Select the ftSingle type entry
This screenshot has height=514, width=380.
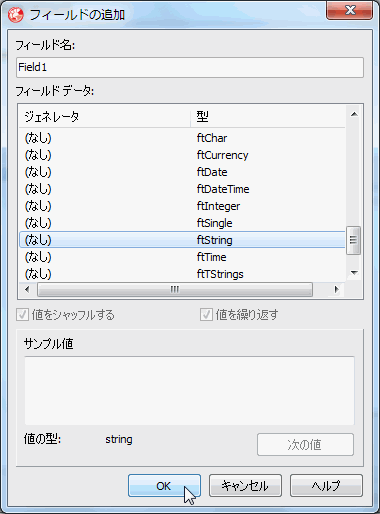click(x=214, y=223)
